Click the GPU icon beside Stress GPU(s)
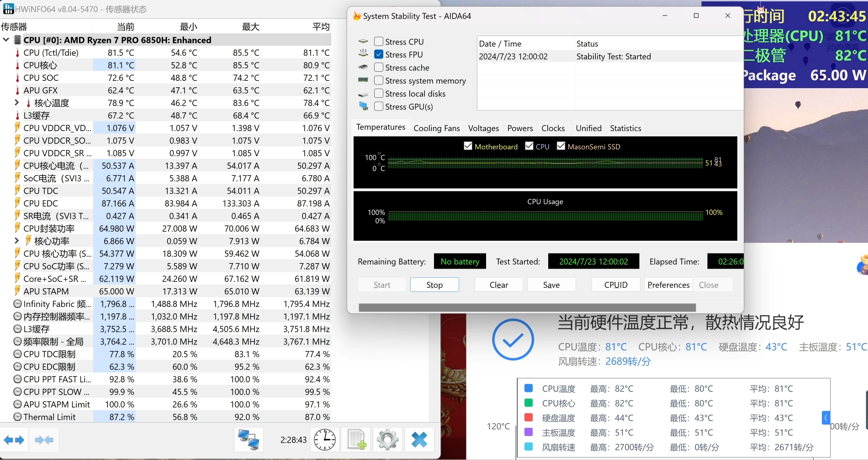This screenshot has height=460, width=868. [364, 106]
